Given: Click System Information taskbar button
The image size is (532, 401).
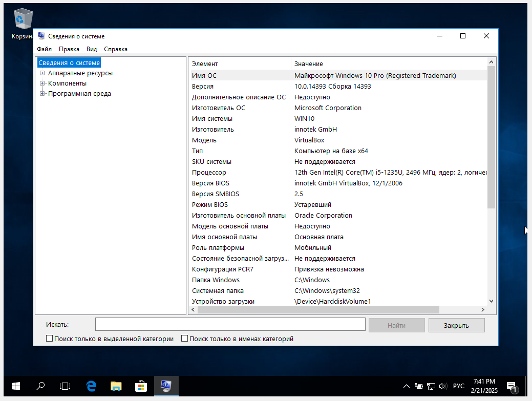Looking at the screenshot, I should [166, 386].
